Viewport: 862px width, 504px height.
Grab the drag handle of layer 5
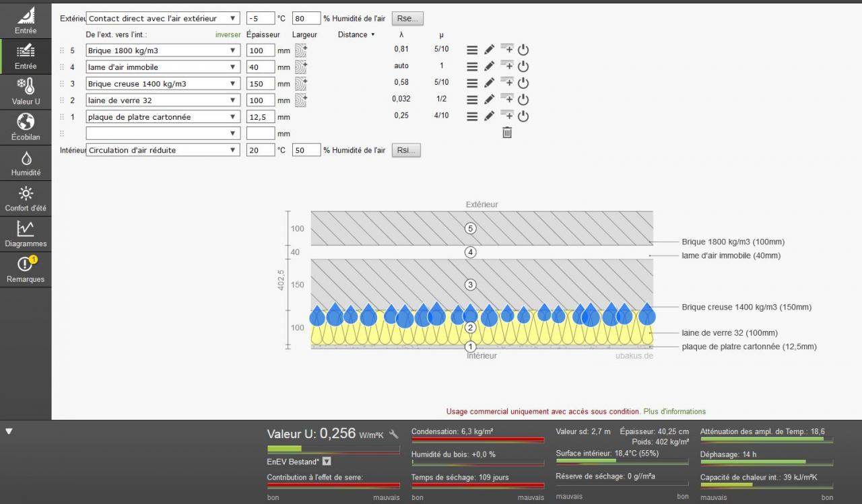(x=62, y=50)
